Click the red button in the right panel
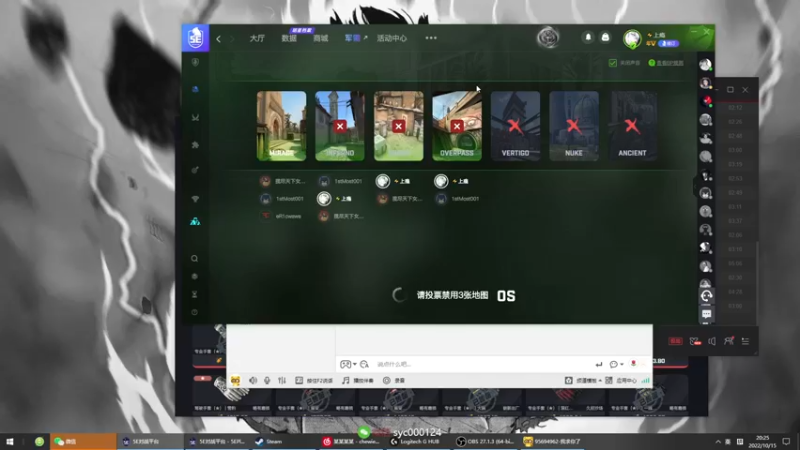 click(x=676, y=341)
